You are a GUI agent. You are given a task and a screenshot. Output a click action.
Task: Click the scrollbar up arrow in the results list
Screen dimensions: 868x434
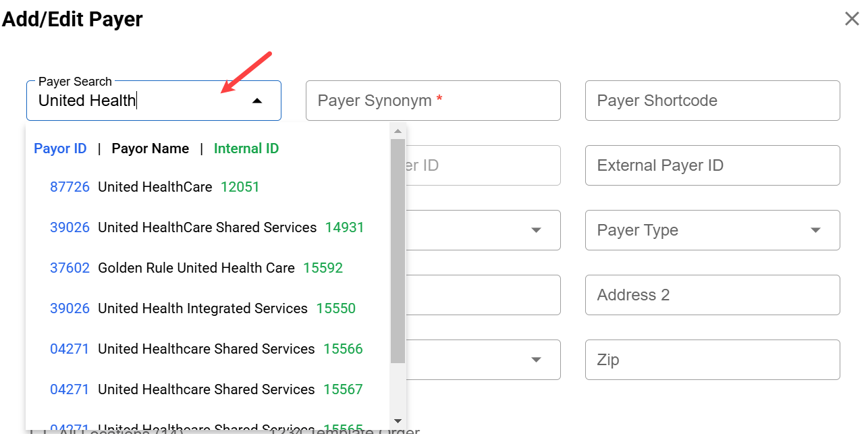[398, 131]
